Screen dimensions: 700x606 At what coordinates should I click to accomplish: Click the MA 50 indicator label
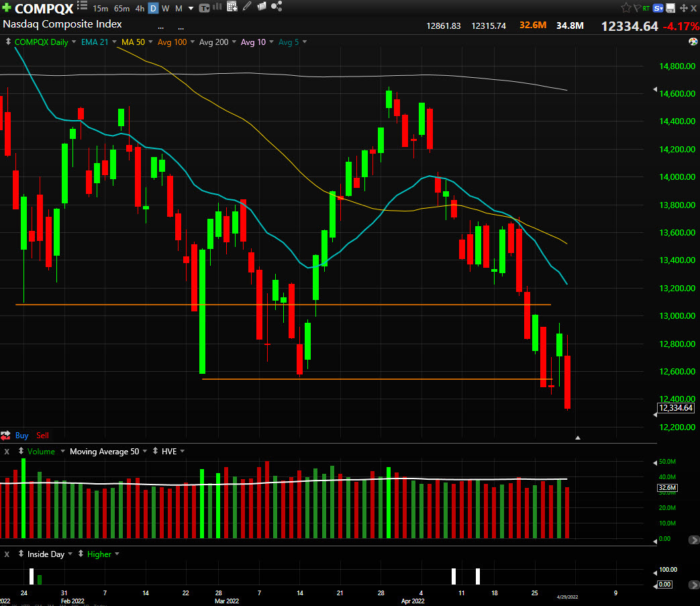pos(133,42)
